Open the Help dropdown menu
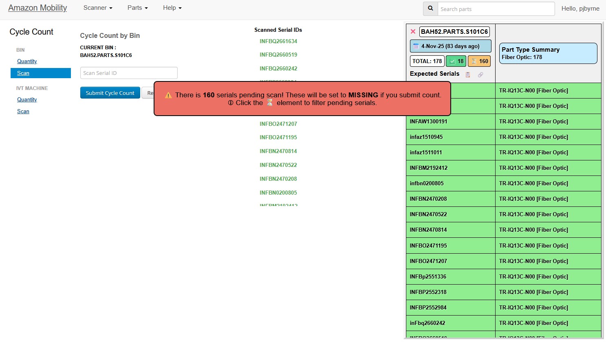606x364 pixels. click(x=172, y=8)
